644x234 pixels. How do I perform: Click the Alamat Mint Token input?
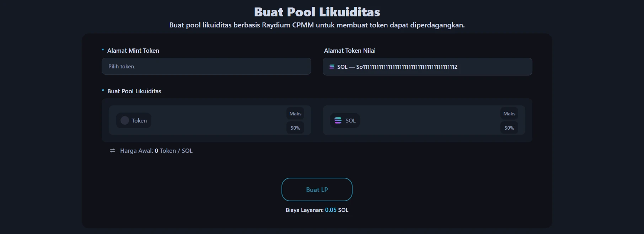pos(206,66)
